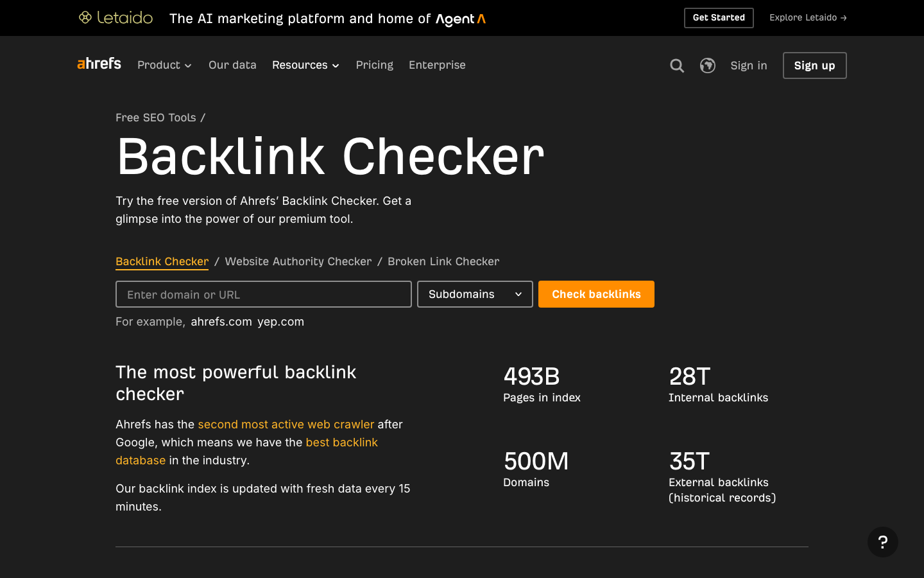This screenshot has width=924, height=578.
Task: Select the Backlink Checker tab
Action: tap(162, 261)
